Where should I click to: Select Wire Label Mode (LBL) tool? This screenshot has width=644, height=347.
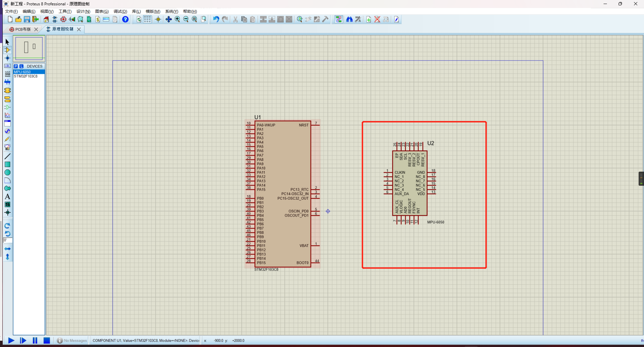(7, 66)
